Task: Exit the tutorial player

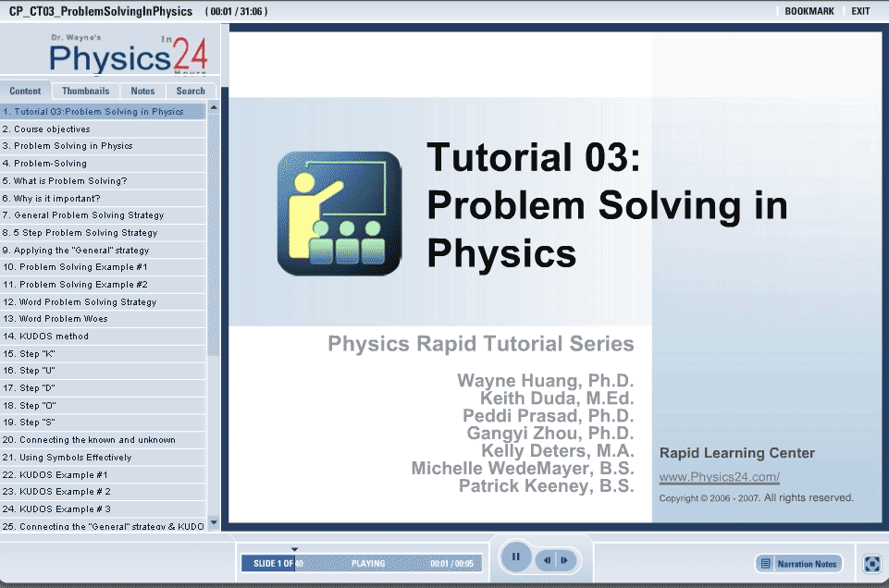Action: pyautogui.click(x=860, y=11)
